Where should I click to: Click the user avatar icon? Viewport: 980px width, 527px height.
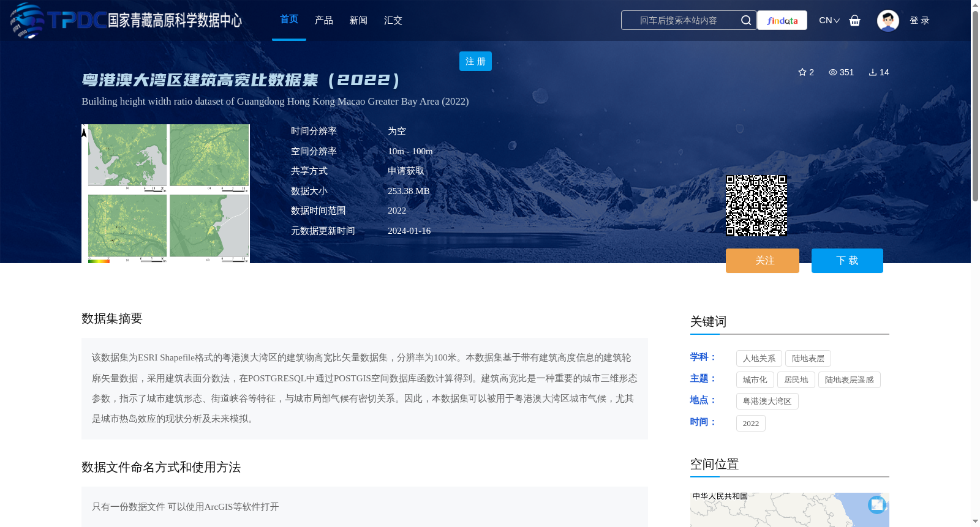tap(888, 20)
